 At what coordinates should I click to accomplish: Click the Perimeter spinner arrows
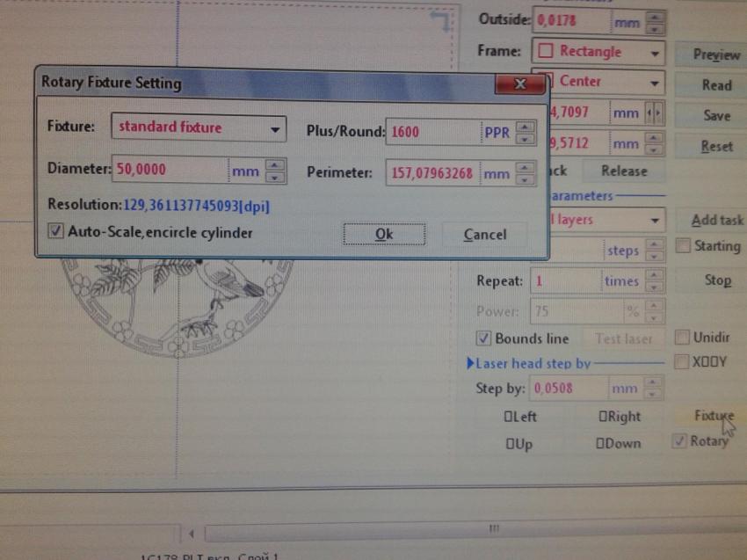point(526,174)
